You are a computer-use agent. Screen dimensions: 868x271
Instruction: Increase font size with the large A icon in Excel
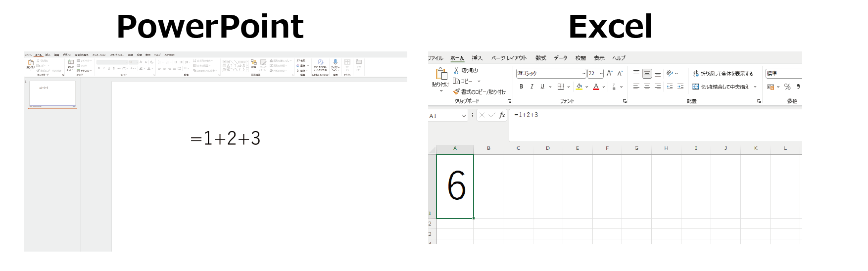point(610,73)
